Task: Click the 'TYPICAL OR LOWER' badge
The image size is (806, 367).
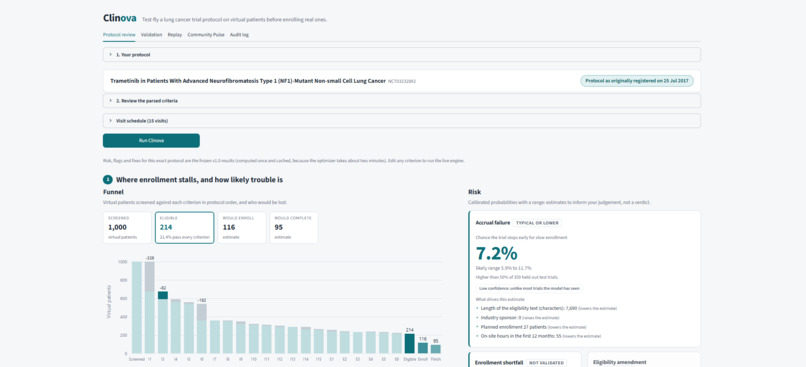Action: [538, 223]
